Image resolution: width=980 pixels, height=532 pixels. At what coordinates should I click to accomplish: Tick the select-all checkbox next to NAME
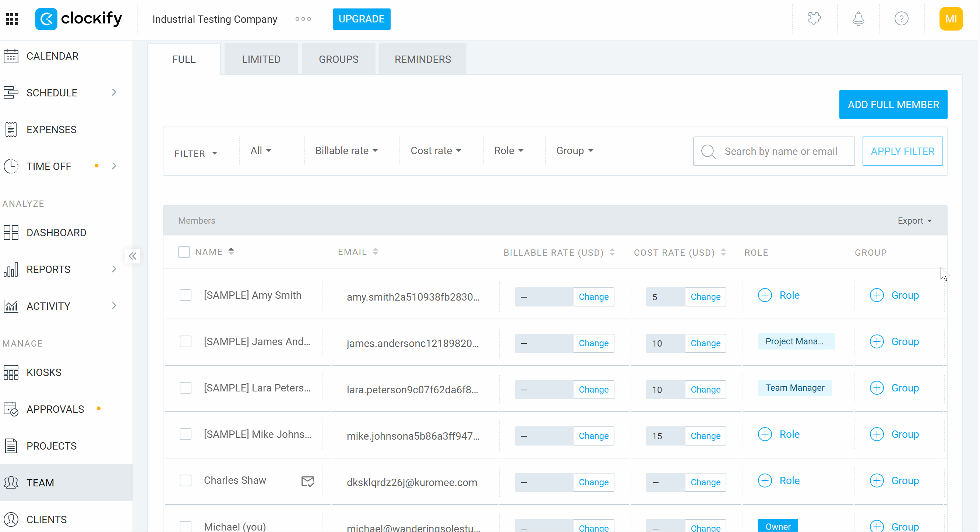pyautogui.click(x=184, y=252)
